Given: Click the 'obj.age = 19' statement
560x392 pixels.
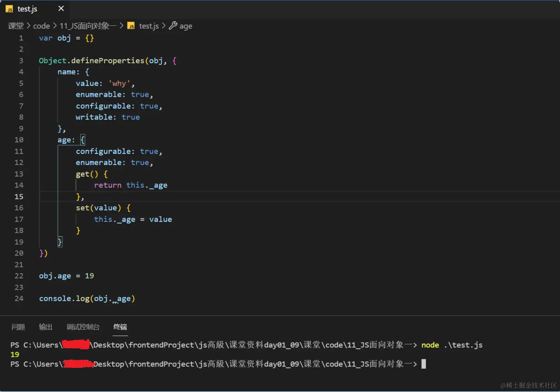Looking at the screenshot, I should tap(66, 276).
